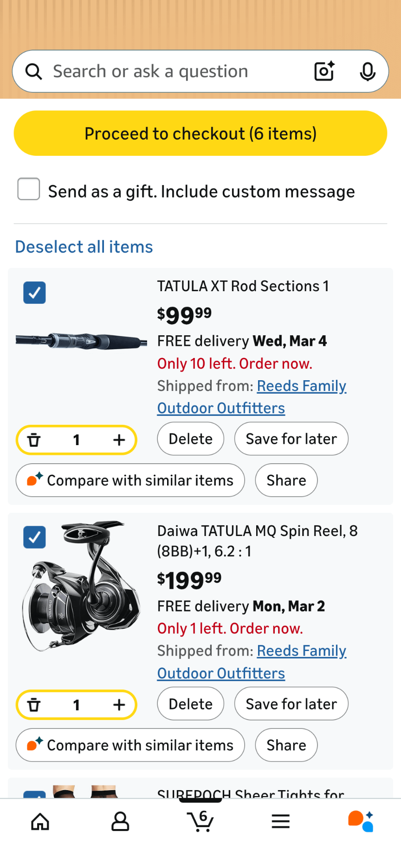
Task: Tap Deselect all items link
Action: [84, 247]
